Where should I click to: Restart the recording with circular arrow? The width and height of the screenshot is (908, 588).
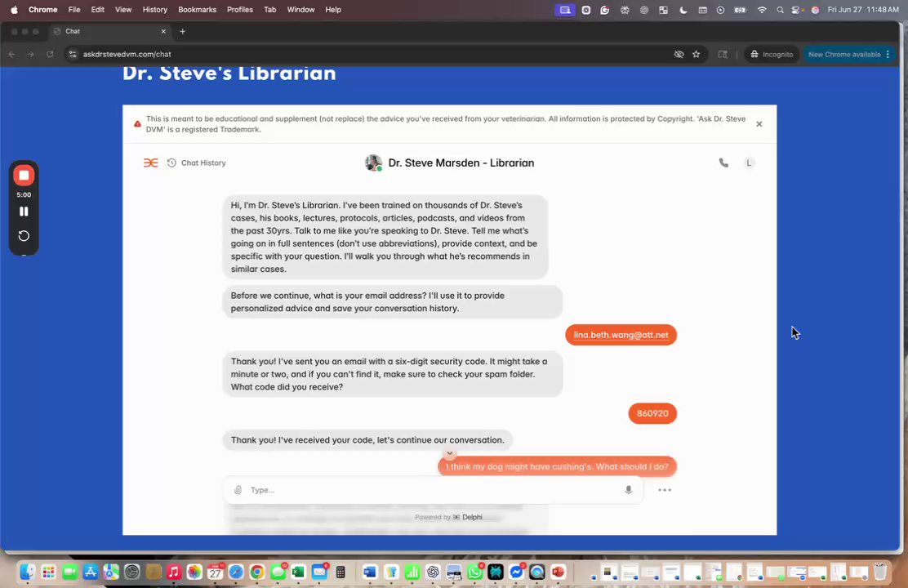click(24, 236)
